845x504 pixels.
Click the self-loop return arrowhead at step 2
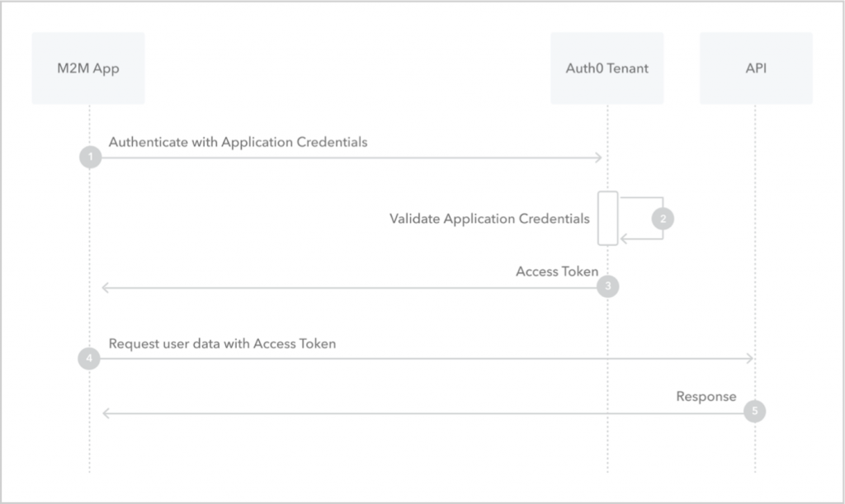coord(624,238)
